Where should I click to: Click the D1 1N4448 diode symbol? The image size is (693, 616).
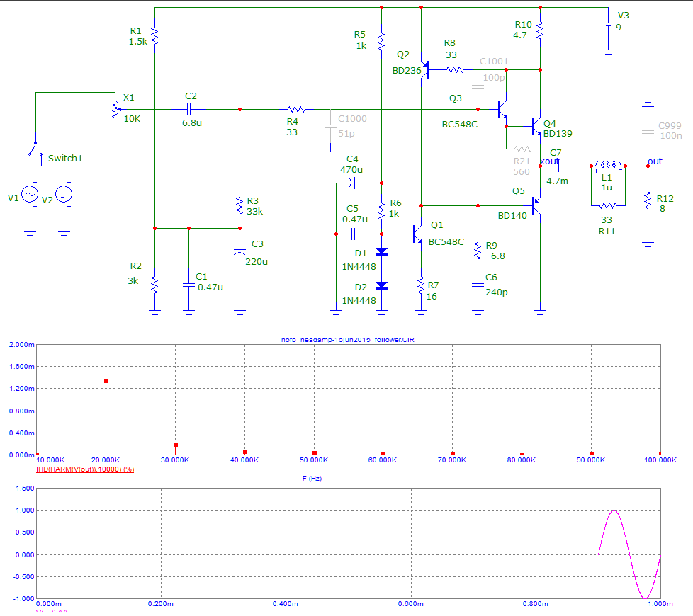click(x=381, y=251)
